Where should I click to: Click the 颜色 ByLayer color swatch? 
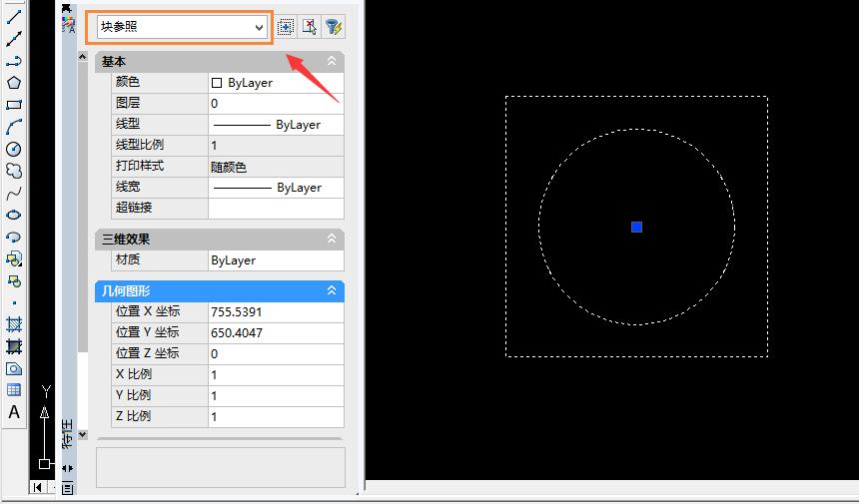tap(217, 83)
